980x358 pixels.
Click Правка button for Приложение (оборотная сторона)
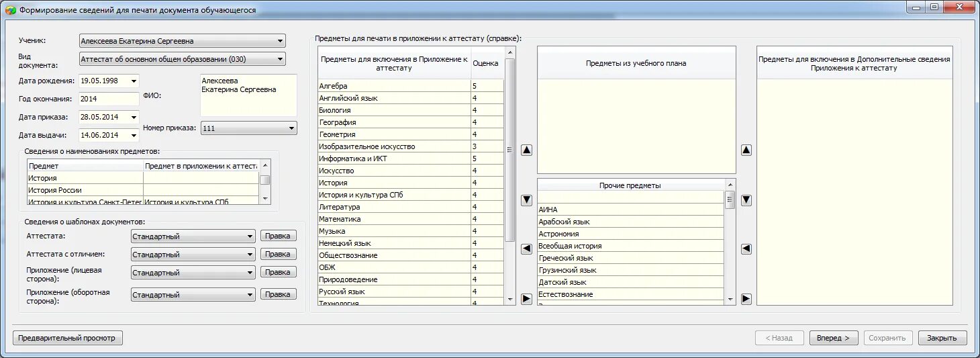[x=278, y=294]
